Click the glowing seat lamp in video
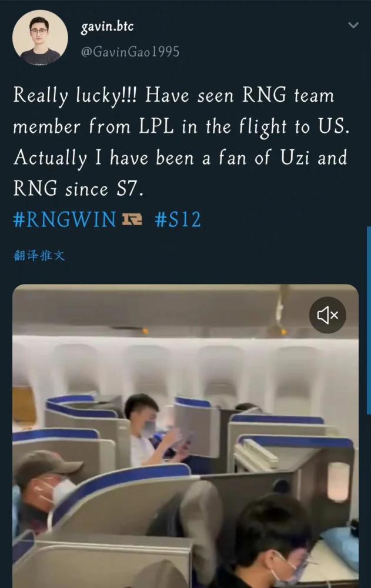The width and height of the screenshot is (371, 588). 338,482
